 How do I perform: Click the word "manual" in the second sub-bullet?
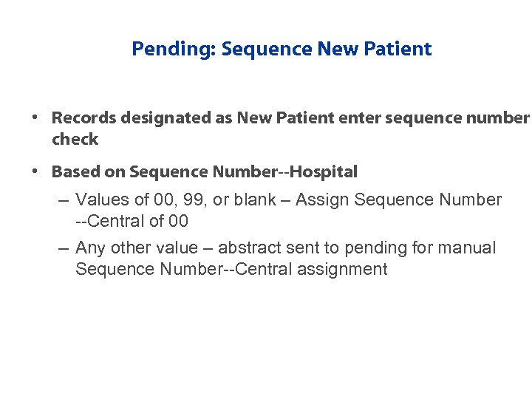pyautogui.click(x=470, y=248)
